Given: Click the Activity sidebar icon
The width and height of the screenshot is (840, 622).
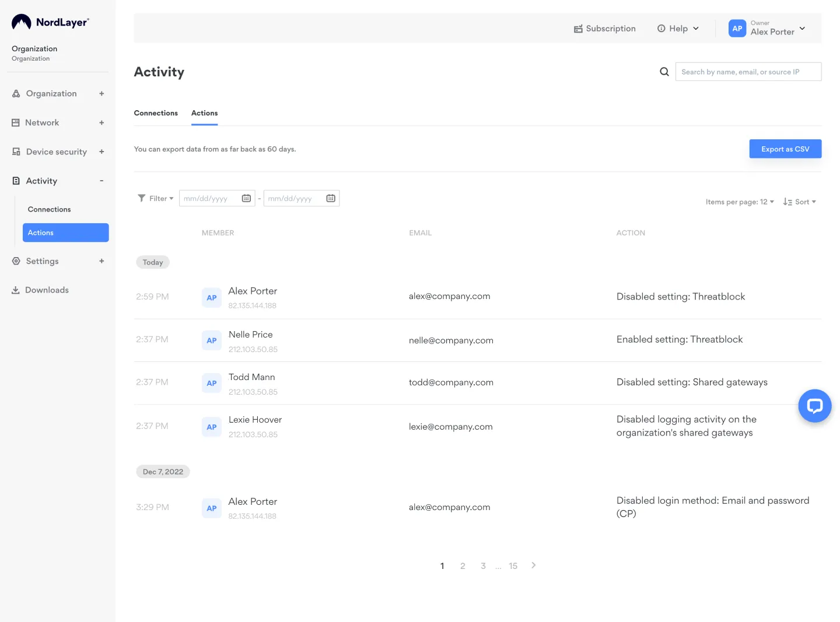Looking at the screenshot, I should coord(16,181).
